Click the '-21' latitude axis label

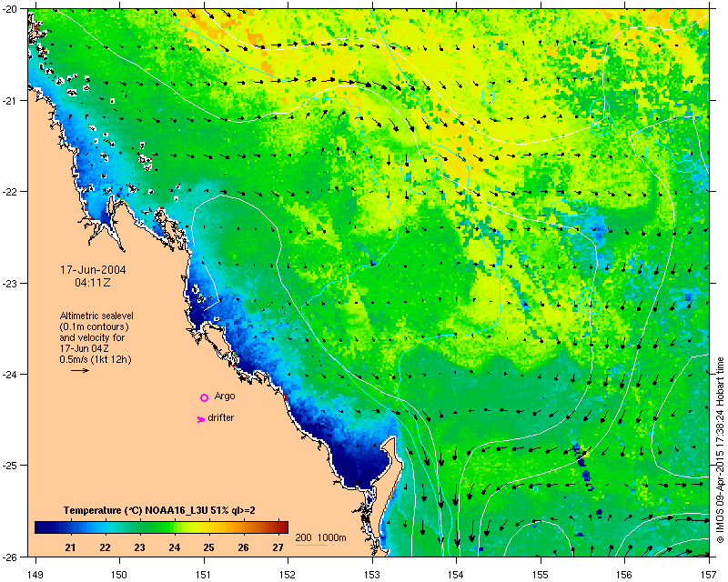pyautogui.click(x=9, y=101)
